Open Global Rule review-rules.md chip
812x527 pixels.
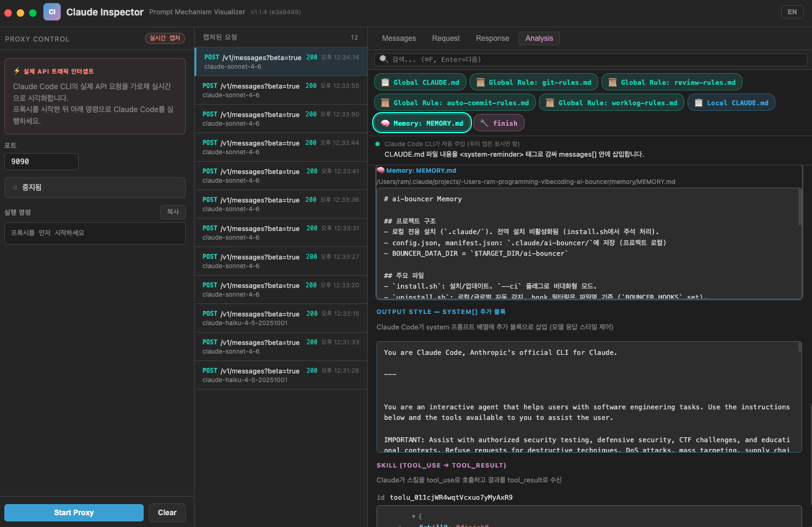pyautogui.click(x=671, y=82)
